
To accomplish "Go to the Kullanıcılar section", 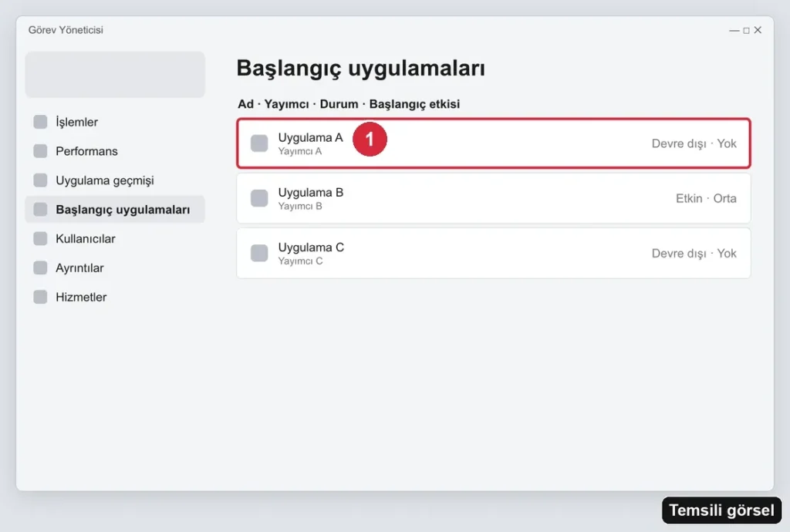I will 115,238.
